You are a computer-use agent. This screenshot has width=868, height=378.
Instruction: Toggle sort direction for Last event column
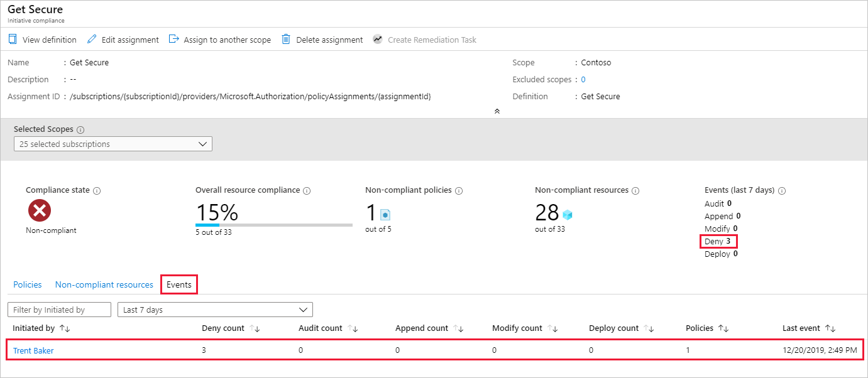(830, 328)
